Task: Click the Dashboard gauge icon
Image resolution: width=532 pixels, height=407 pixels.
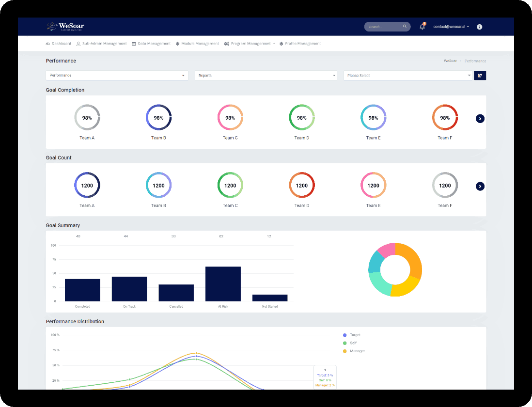Action: coord(48,44)
